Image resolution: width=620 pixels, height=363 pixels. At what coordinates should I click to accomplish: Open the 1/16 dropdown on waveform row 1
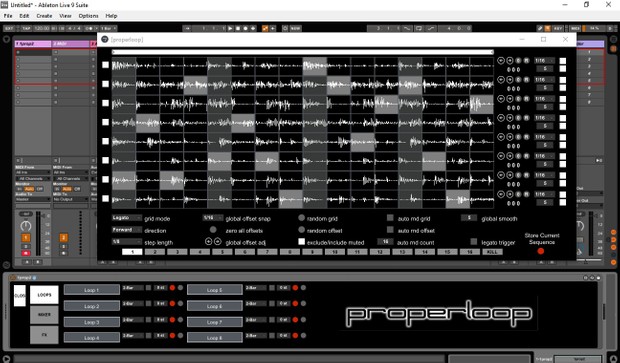click(x=544, y=60)
